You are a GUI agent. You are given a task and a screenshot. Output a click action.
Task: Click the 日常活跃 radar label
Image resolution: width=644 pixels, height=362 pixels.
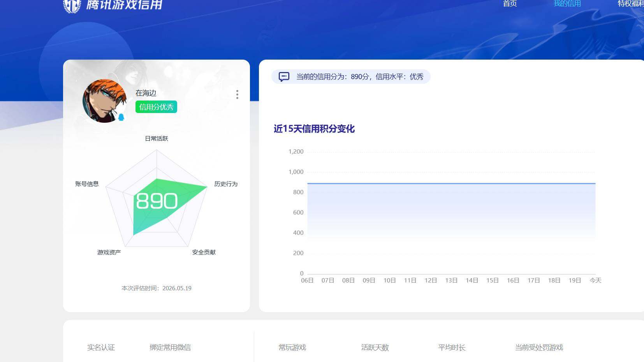pos(157,138)
